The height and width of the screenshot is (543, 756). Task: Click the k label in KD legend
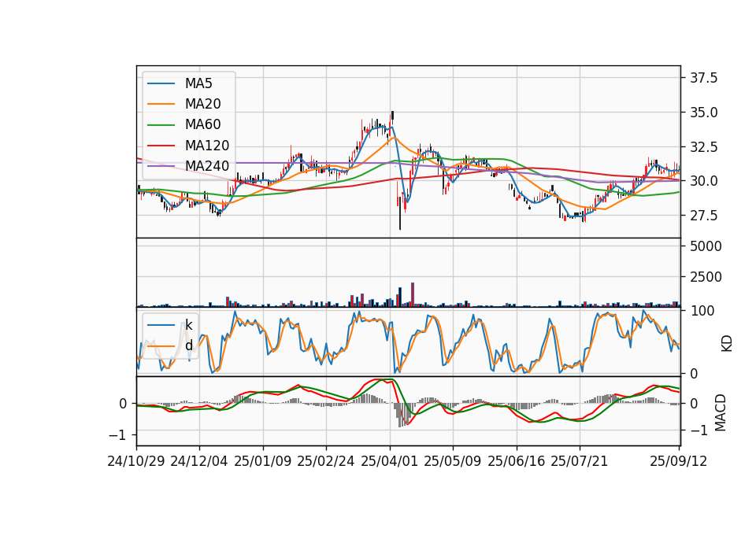[188, 325]
